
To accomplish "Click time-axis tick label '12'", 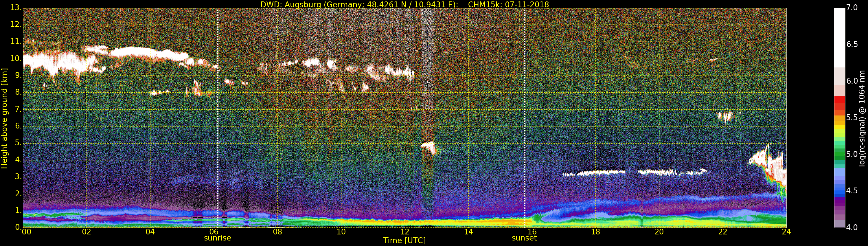I will 405,232.
